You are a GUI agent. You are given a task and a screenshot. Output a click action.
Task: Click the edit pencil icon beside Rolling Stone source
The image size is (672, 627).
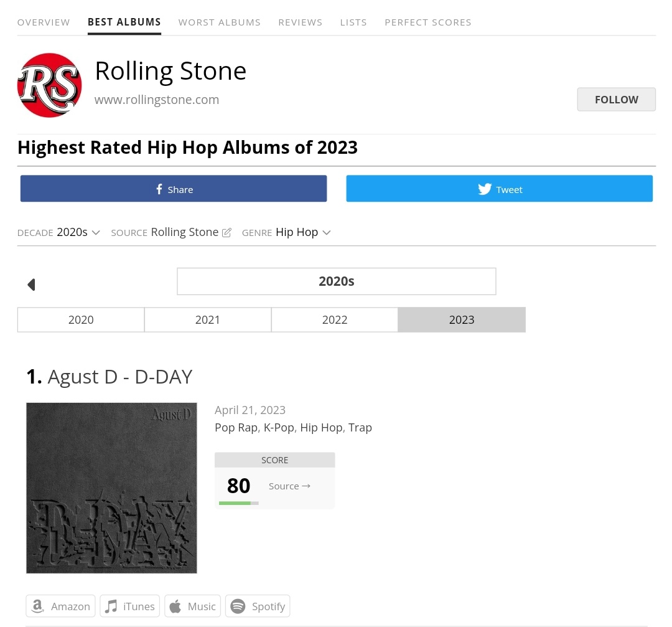(x=226, y=232)
